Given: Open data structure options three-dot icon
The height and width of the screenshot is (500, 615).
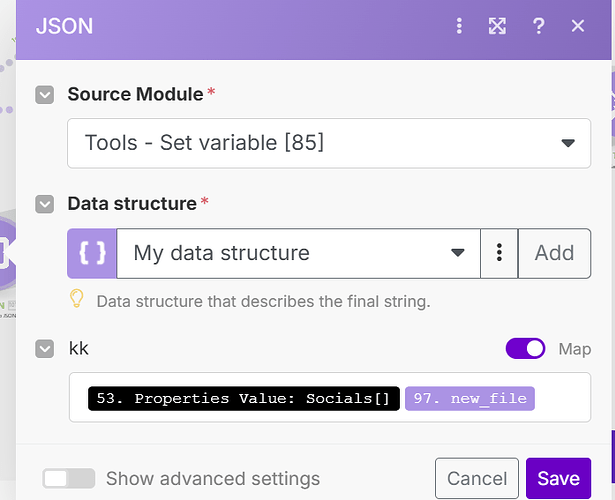Looking at the screenshot, I should [x=499, y=253].
